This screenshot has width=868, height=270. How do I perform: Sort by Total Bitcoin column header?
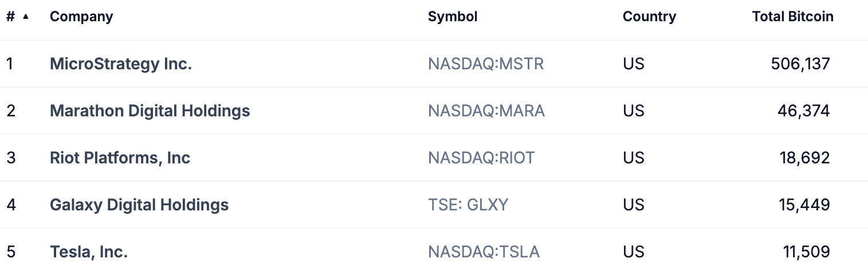coord(792,17)
